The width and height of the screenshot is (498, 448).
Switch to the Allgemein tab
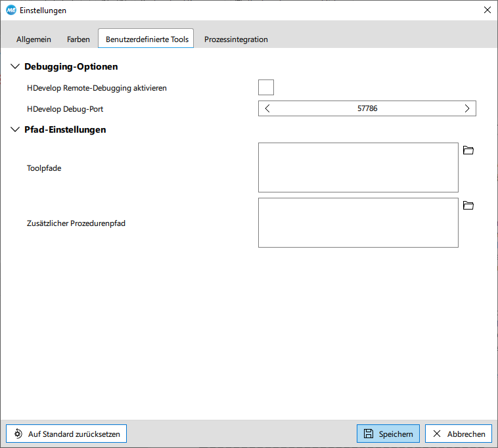[x=34, y=39]
